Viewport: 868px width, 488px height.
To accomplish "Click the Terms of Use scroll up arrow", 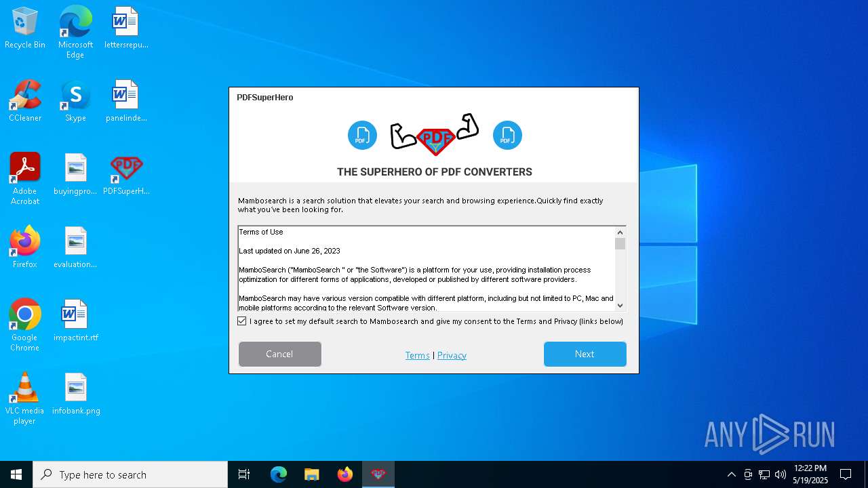I will (620, 232).
